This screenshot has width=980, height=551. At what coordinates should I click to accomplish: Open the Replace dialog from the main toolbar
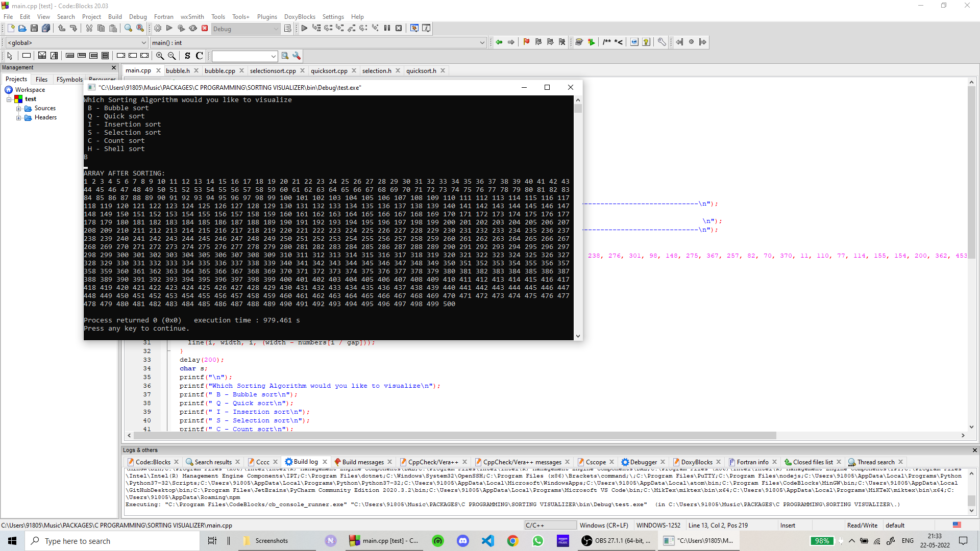click(x=140, y=28)
